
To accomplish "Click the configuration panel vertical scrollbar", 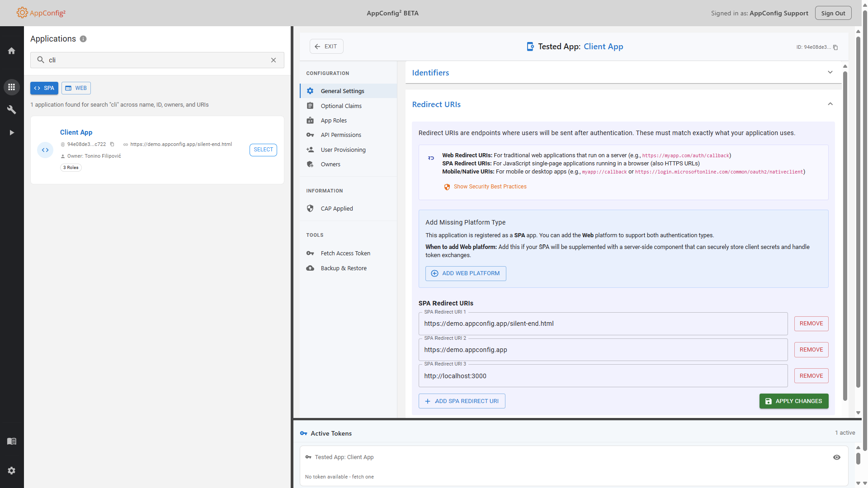I will pyautogui.click(x=845, y=235).
